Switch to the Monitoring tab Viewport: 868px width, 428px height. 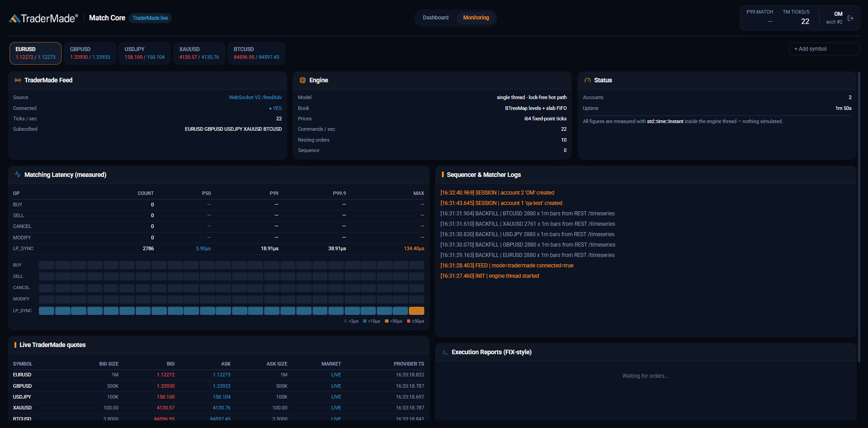point(476,18)
